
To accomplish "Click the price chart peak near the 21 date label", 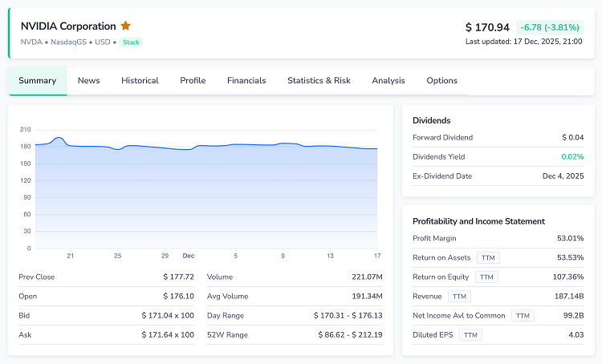I will (x=59, y=138).
